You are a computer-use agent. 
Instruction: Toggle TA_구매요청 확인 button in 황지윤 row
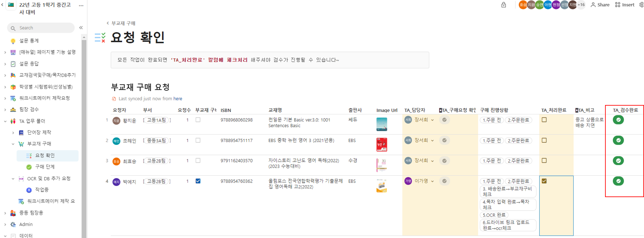[444, 120]
